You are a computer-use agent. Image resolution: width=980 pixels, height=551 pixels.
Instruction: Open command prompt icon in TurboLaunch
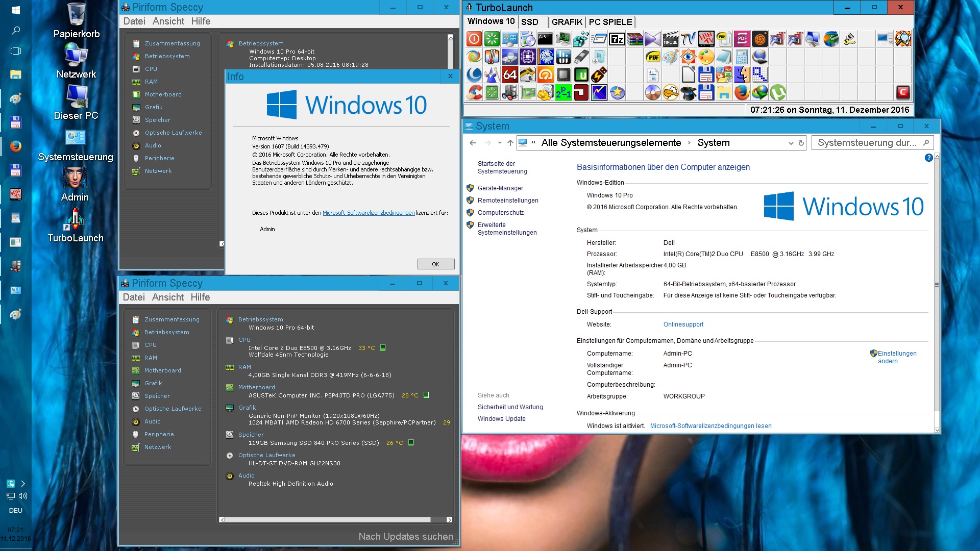point(545,39)
